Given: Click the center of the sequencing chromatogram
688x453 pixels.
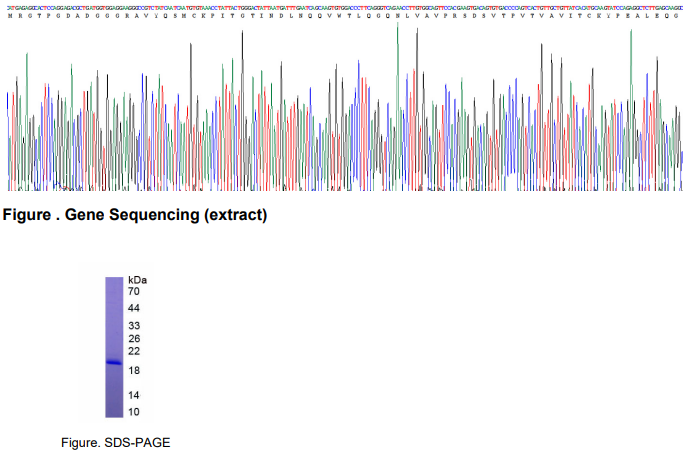Looking at the screenshot, I should (343, 110).
